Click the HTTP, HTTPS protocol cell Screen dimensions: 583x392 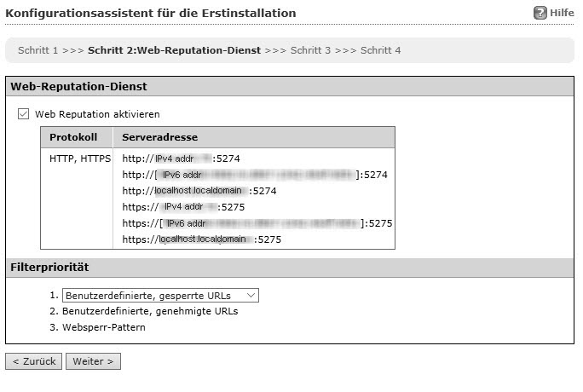80,159
